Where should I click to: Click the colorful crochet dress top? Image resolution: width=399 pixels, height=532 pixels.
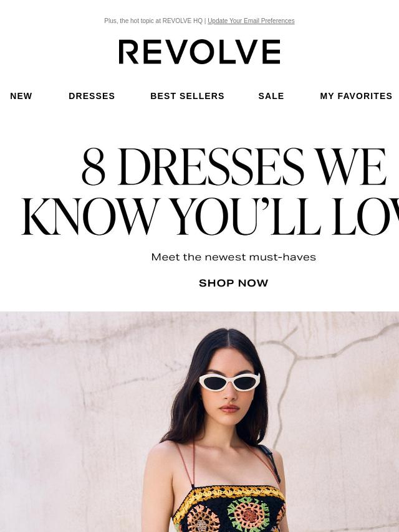click(x=228, y=509)
